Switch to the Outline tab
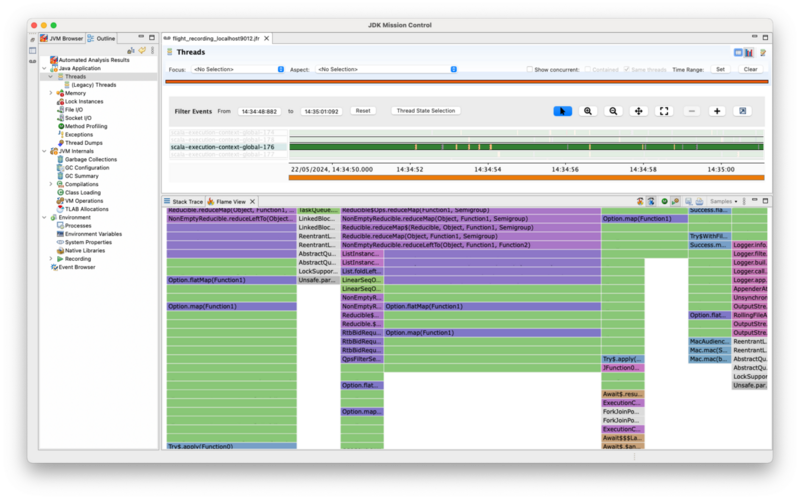This screenshot has height=499, width=800. (101, 38)
